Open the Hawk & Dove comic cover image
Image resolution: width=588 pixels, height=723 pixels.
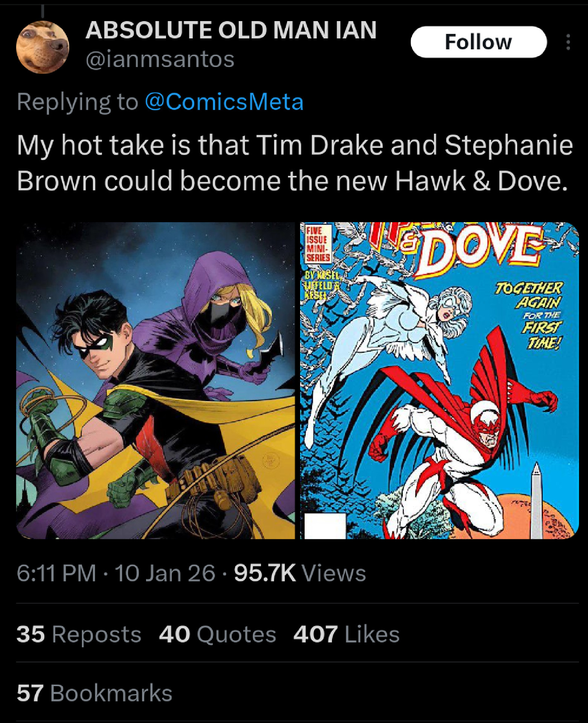click(x=439, y=380)
